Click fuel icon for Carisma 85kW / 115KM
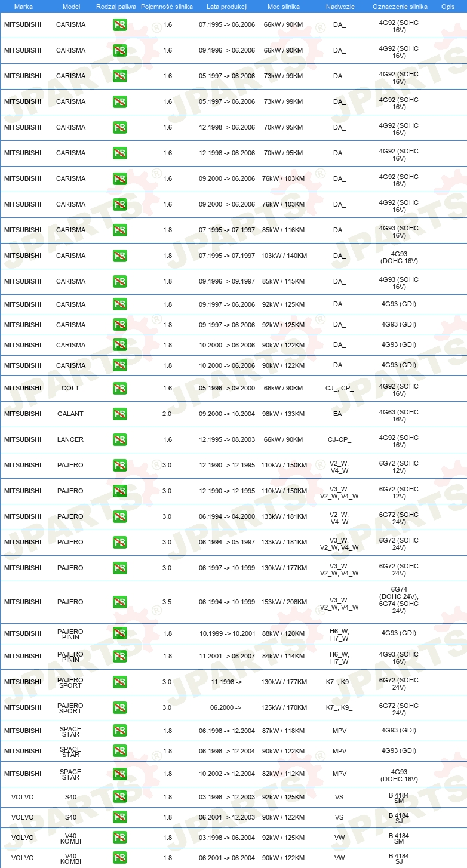467x868 pixels. (x=119, y=281)
